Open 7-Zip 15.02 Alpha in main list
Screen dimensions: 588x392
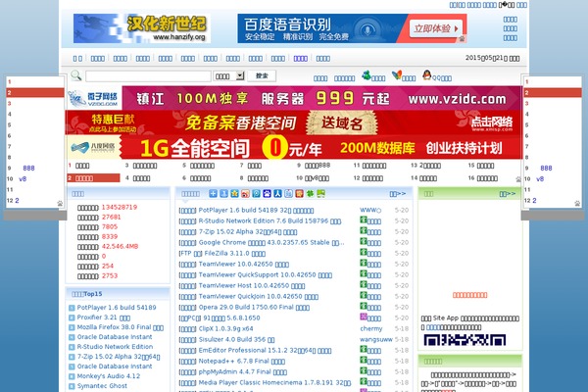(248, 232)
